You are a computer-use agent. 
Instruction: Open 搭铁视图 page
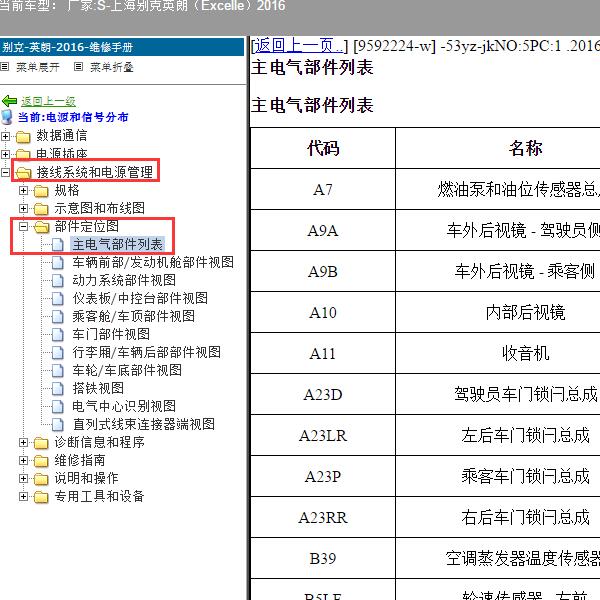click(x=98, y=388)
